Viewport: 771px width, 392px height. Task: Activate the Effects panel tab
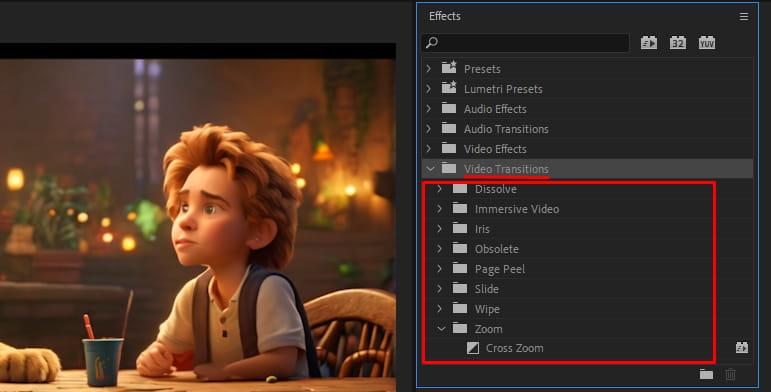pyautogui.click(x=445, y=16)
